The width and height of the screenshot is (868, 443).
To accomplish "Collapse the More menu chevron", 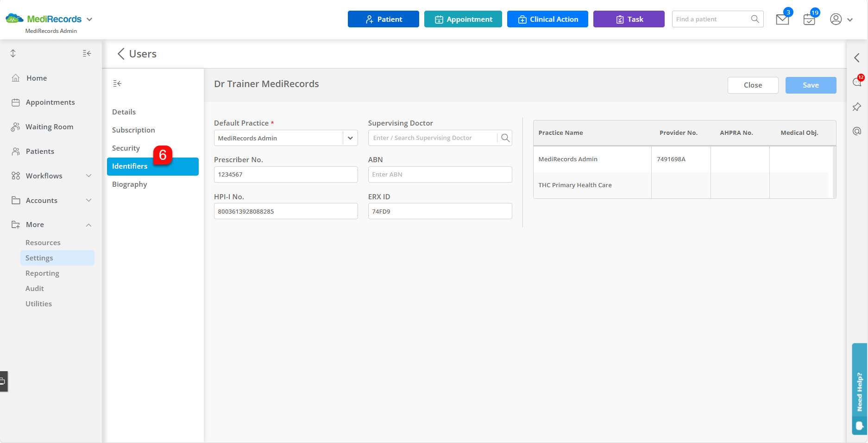I will click(x=89, y=225).
